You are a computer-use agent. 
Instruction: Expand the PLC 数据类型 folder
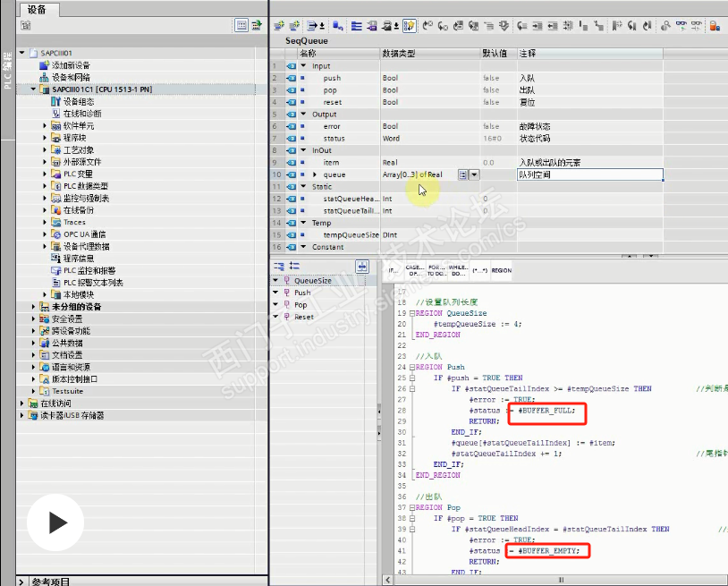(x=45, y=186)
